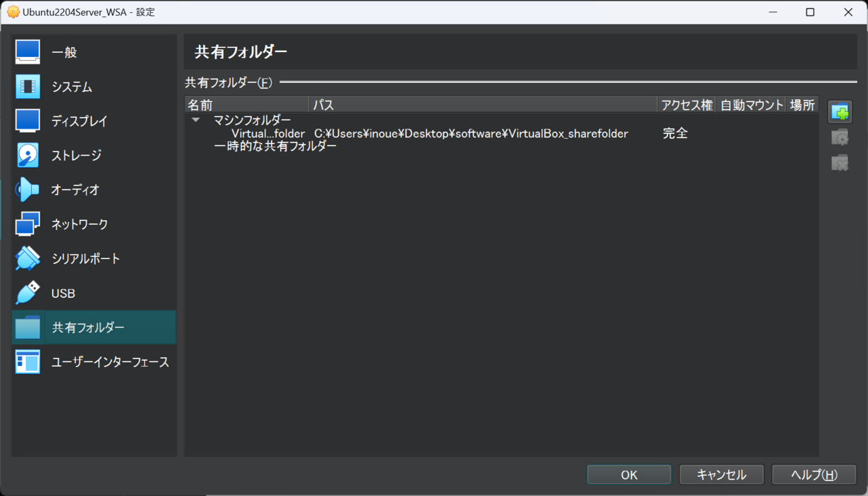Screen dimensions: 868x496
Task: Click the 場所 column header
Action: click(x=802, y=105)
